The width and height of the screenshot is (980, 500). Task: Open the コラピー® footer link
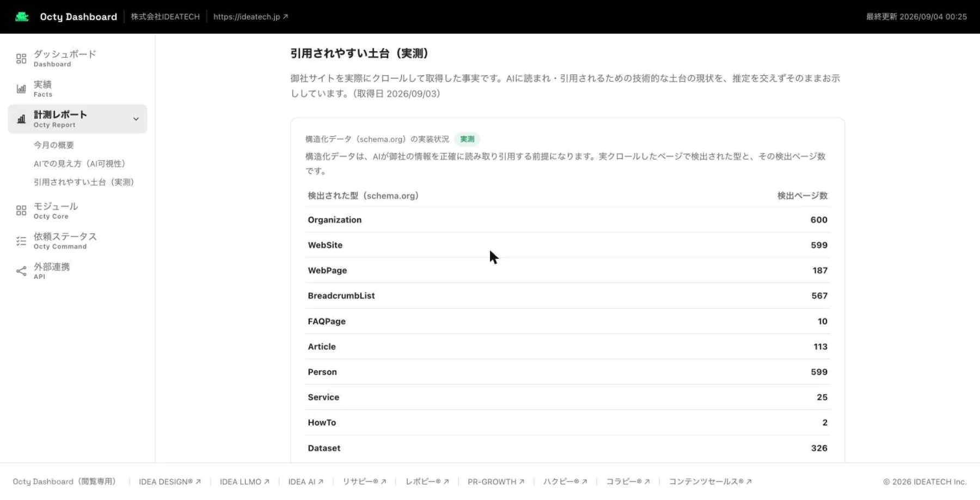tap(628, 481)
